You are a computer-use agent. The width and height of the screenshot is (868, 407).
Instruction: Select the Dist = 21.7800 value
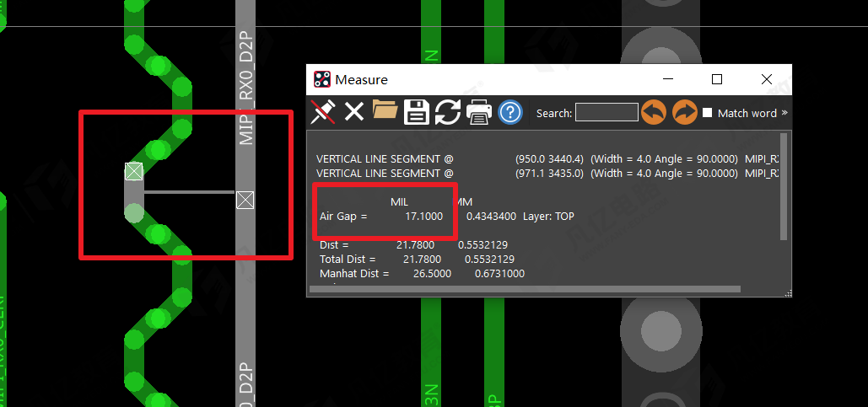coord(416,244)
